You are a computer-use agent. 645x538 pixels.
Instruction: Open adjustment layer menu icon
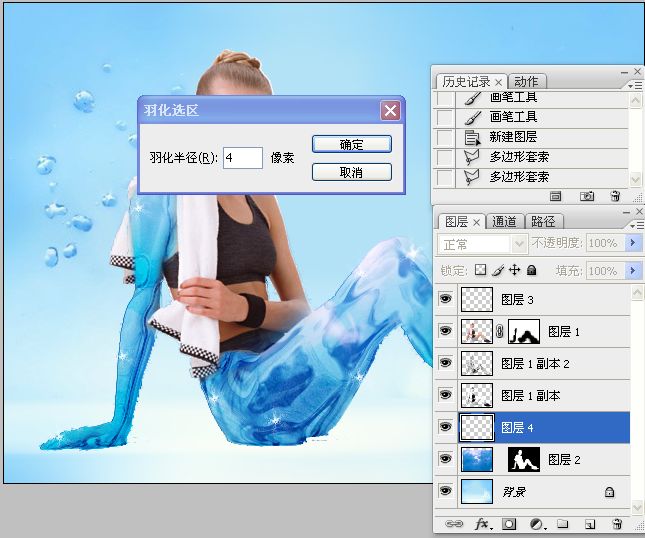[x=536, y=523]
